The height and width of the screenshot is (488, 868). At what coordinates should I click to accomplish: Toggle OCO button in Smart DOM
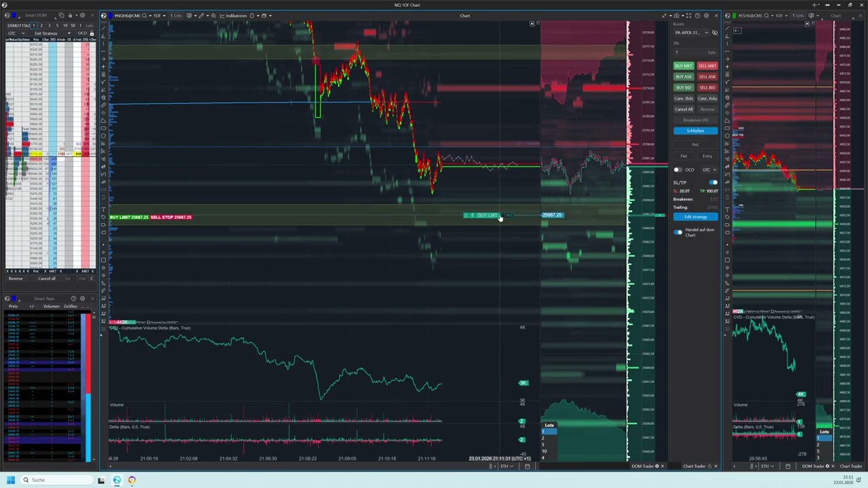[82, 33]
